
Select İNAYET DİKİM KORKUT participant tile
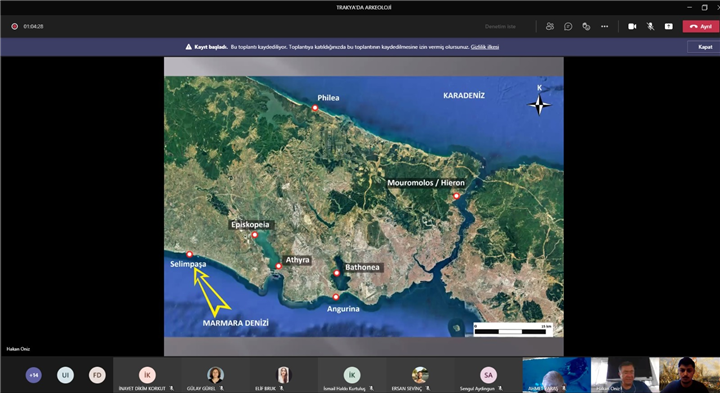147,375
